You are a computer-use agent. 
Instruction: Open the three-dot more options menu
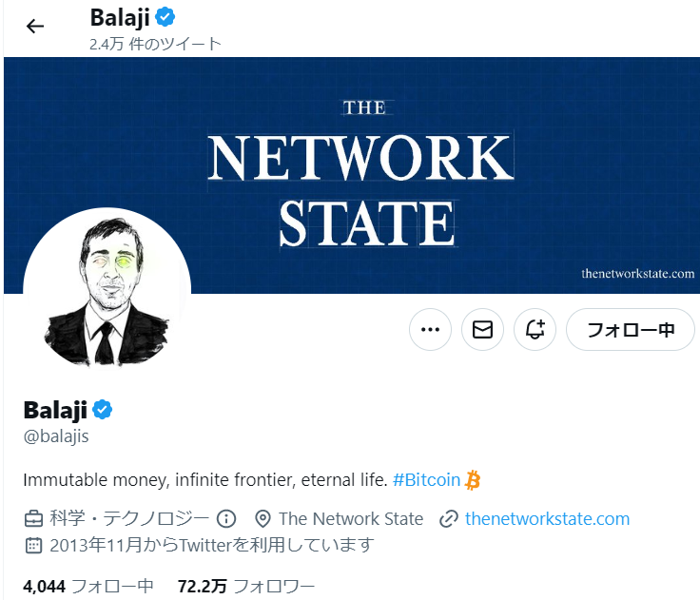(x=430, y=330)
